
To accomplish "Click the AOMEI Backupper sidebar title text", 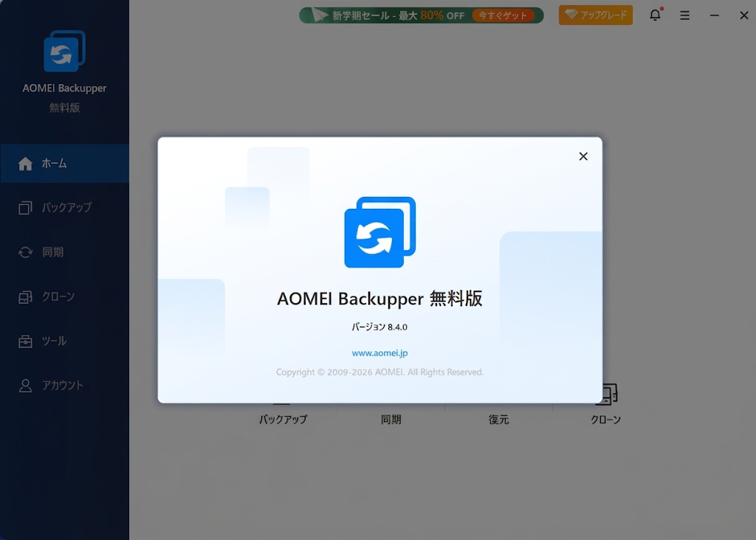I will tap(64, 88).
